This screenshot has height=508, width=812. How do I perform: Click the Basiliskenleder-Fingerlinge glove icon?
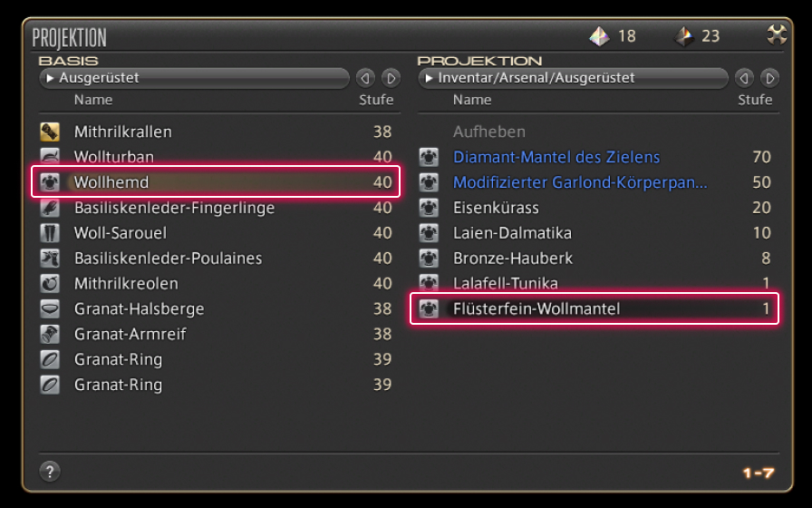(x=50, y=208)
